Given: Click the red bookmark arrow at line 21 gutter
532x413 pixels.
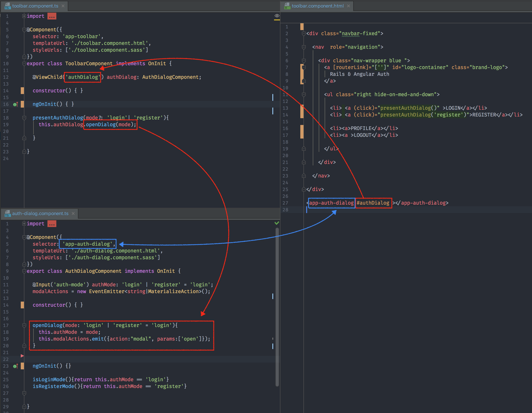Looking at the screenshot, I should pos(22,356).
